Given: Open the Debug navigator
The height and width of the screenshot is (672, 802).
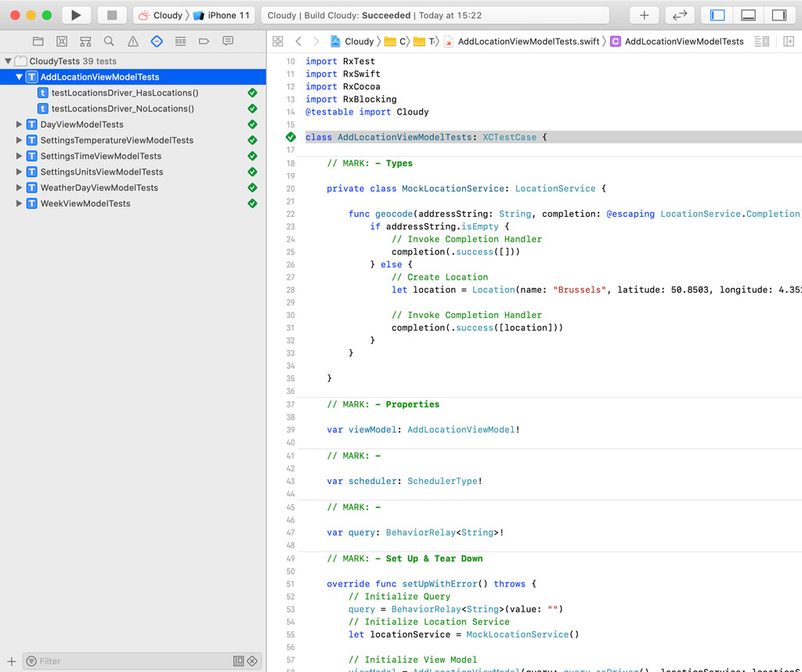Looking at the screenshot, I should coord(181,41).
